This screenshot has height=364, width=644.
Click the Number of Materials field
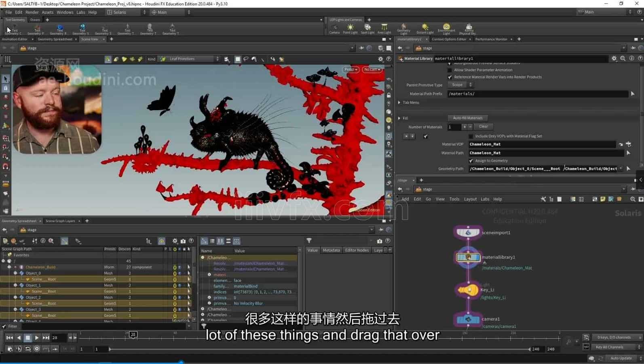click(x=454, y=127)
